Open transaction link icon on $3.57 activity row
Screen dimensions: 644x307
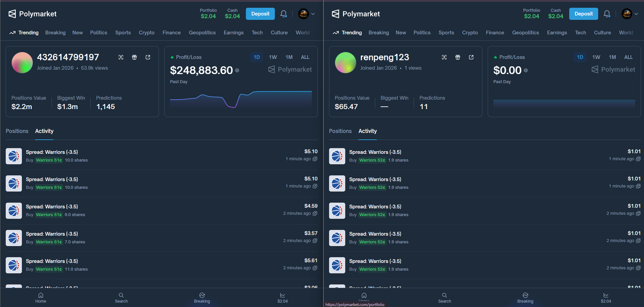click(x=315, y=241)
